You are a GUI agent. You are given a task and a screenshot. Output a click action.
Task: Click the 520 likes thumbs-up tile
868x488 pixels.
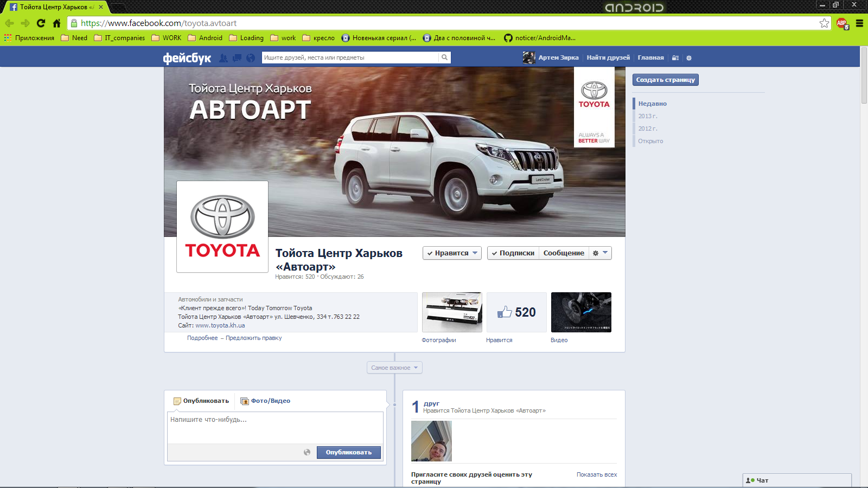516,312
